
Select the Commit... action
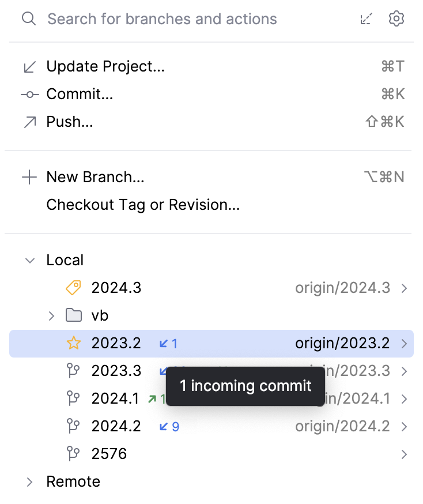tap(80, 94)
